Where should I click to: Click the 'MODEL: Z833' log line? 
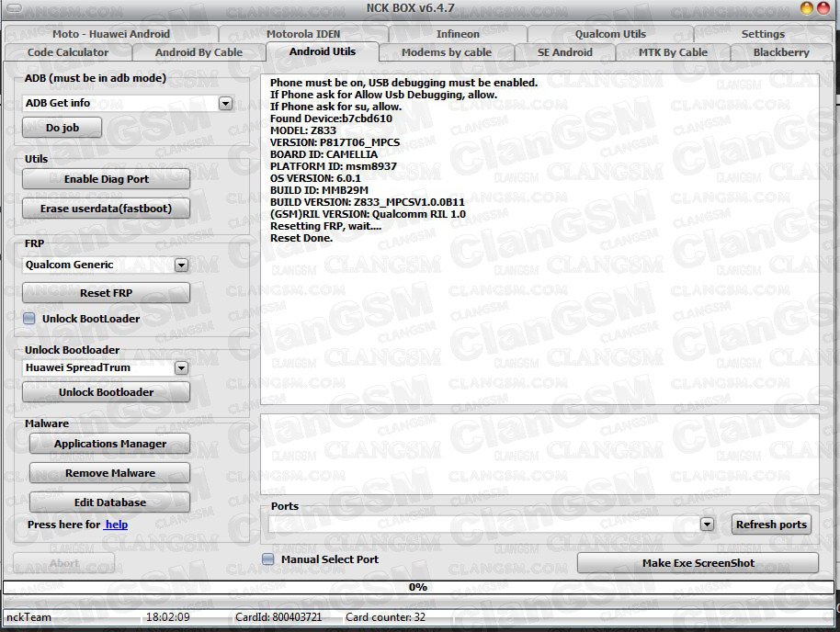[x=303, y=130]
